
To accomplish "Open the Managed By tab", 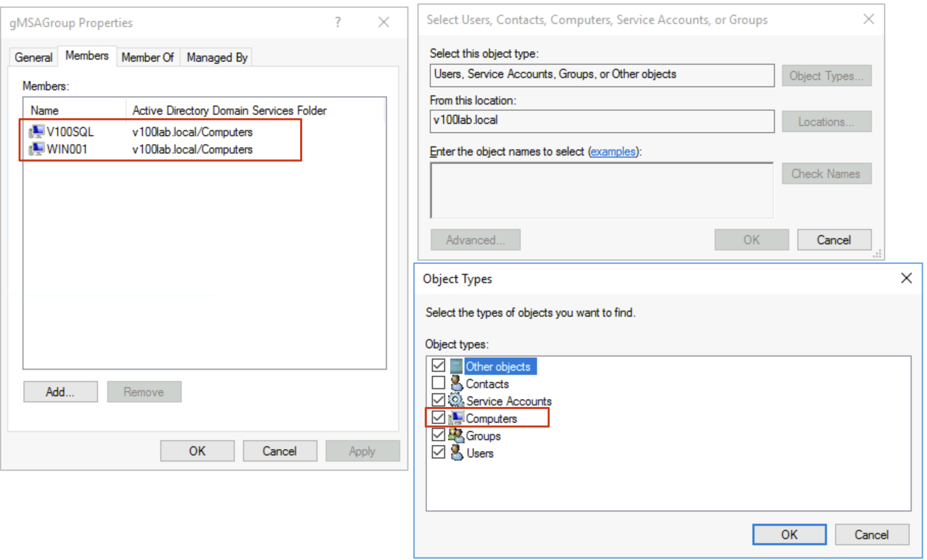I will [217, 57].
